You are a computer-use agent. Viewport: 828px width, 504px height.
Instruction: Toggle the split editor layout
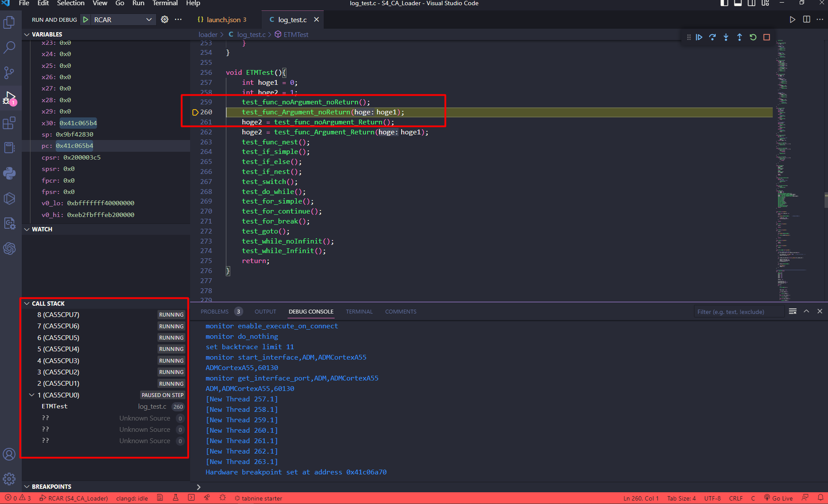(x=806, y=20)
